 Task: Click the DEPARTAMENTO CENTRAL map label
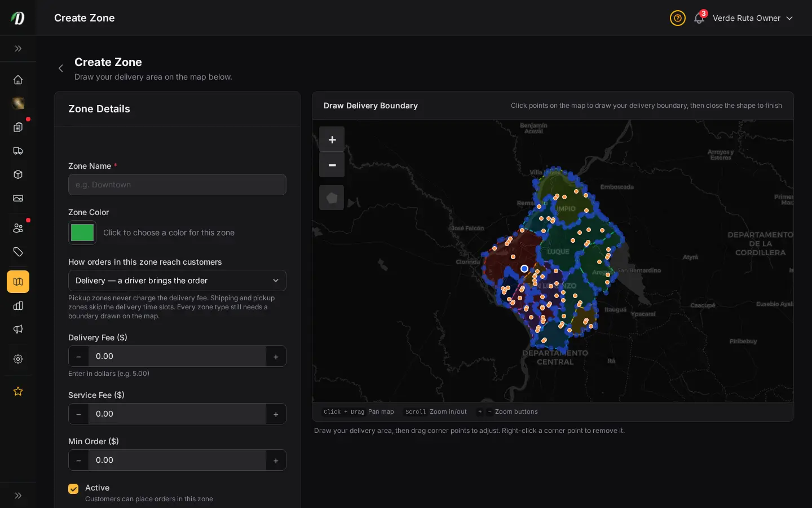(555, 357)
